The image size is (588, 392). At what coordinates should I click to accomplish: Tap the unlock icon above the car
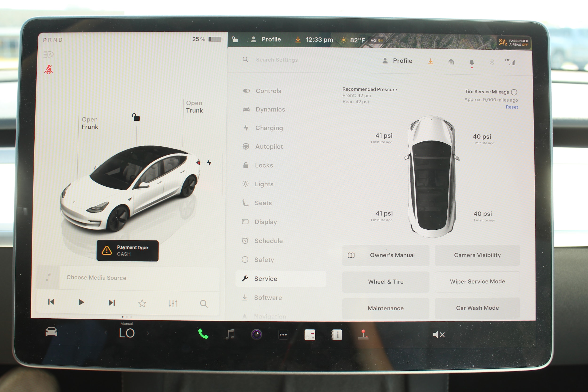tap(136, 117)
